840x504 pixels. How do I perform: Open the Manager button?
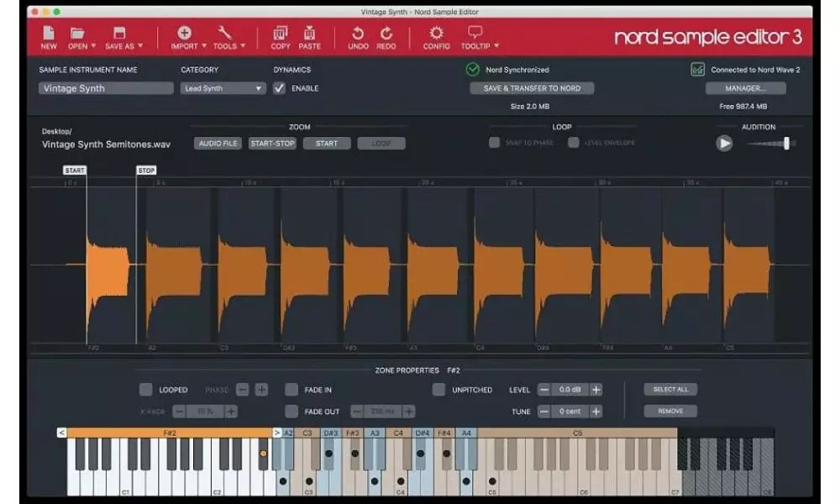[x=746, y=88]
